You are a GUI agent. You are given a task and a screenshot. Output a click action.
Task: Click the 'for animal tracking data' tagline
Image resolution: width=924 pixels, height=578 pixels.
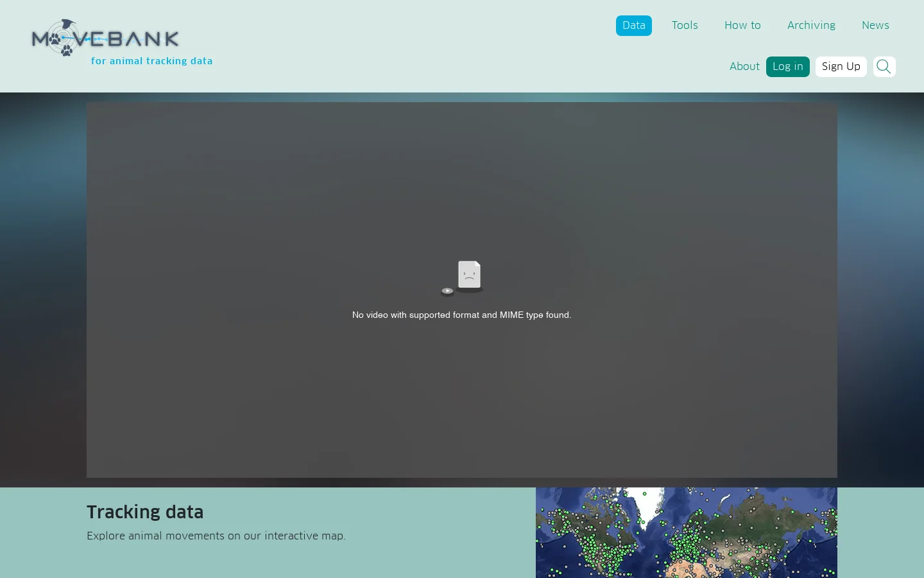tap(151, 61)
